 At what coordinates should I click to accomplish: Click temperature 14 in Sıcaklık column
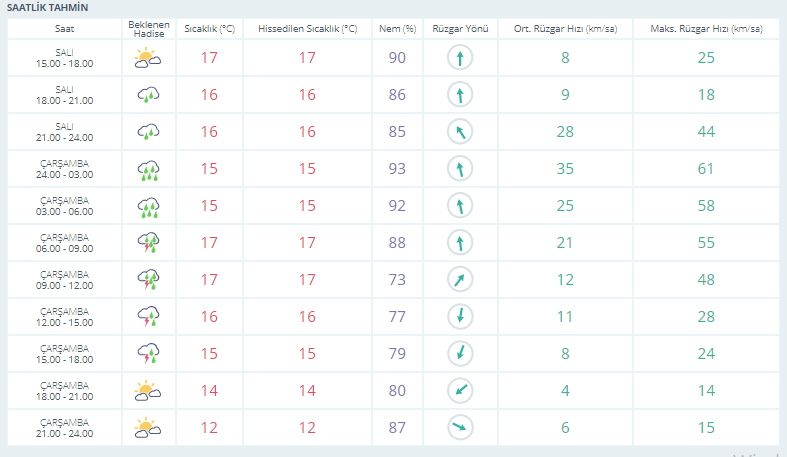click(x=209, y=391)
